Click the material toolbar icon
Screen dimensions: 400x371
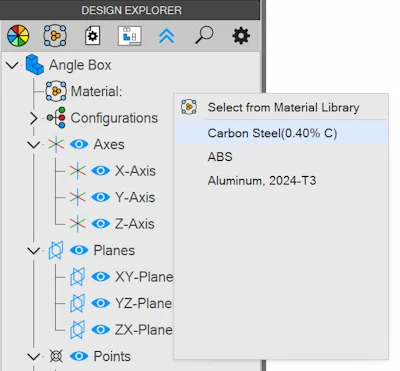click(55, 35)
